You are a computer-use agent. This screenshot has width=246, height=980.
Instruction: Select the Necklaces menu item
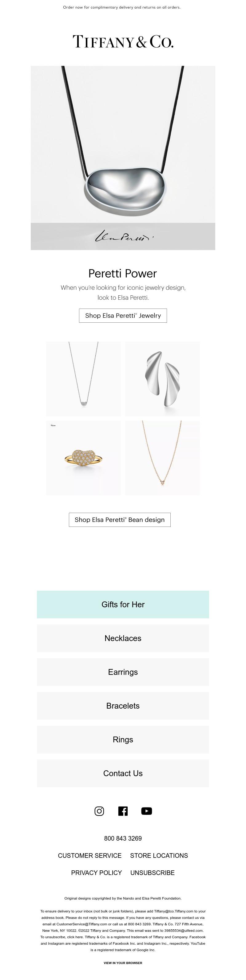click(123, 638)
